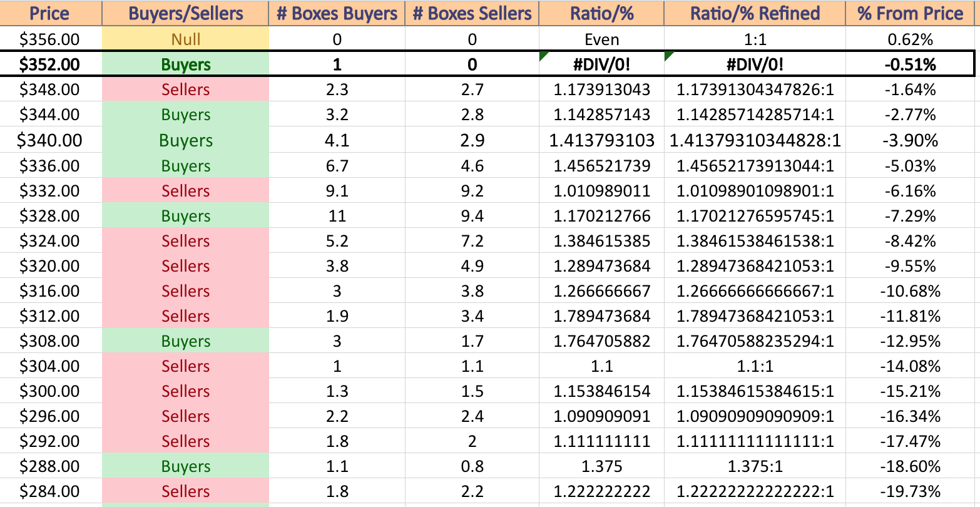The image size is (980, 507).
Task: Select the 1.78947368421053:1 cell in $312.00 row
Action: (755, 316)
